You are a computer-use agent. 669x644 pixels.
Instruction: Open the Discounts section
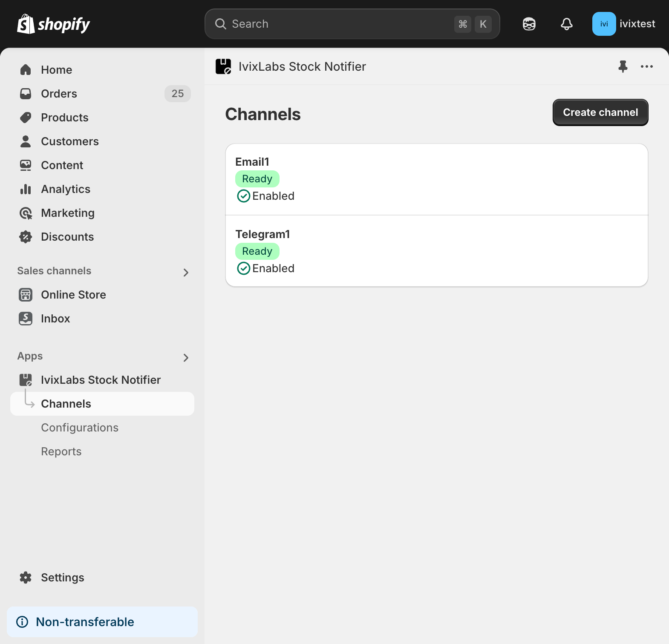click(x=102, y=237)
